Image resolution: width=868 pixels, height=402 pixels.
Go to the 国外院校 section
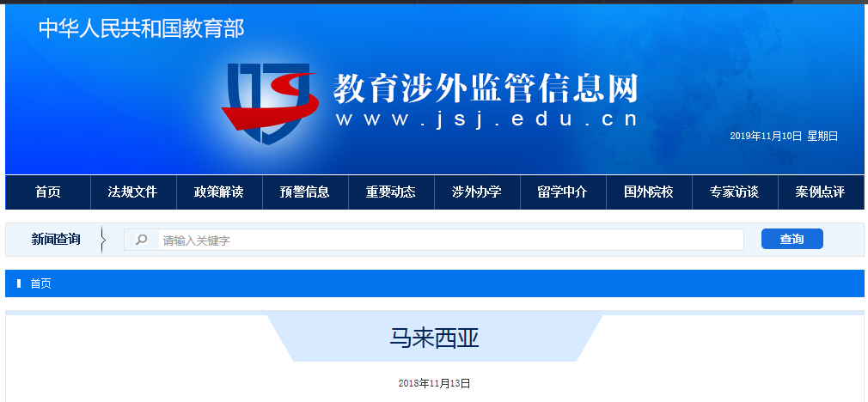pyautogui.click(x=649, y=192)
